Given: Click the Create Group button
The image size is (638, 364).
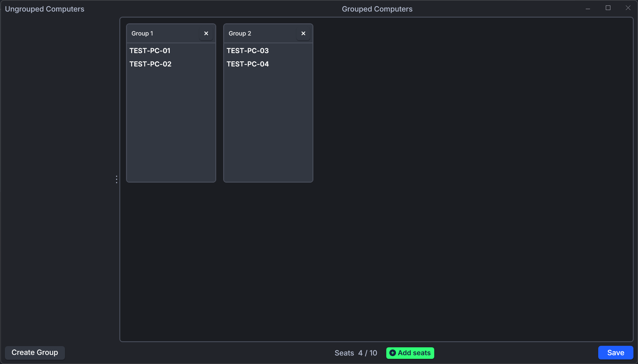Looking at the screenshot, I should click(35, 352).
